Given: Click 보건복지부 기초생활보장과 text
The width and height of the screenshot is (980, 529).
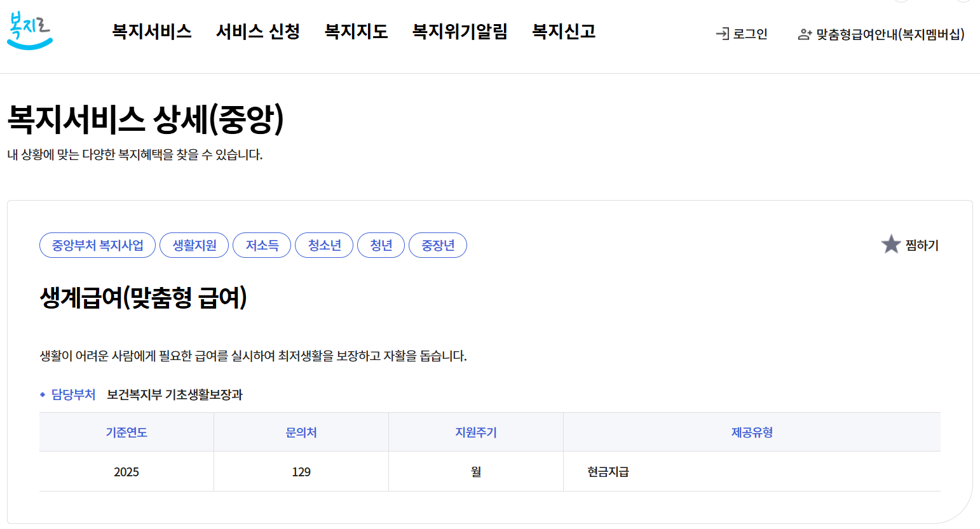Looking at the screenshot, I should (x=175, y=394).
